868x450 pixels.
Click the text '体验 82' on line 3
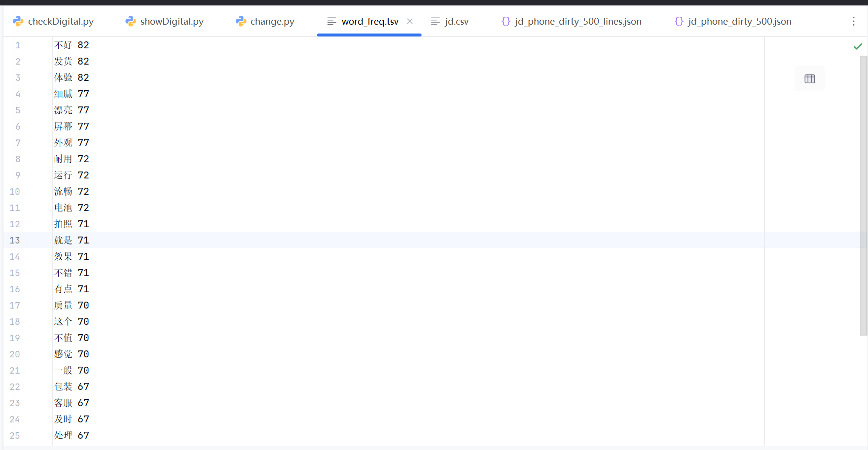click(x=72, y=78)
